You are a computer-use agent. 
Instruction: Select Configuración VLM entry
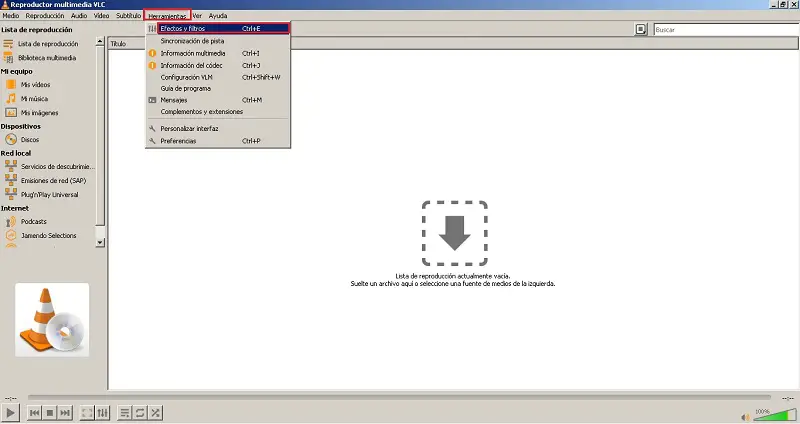[218, 77]
